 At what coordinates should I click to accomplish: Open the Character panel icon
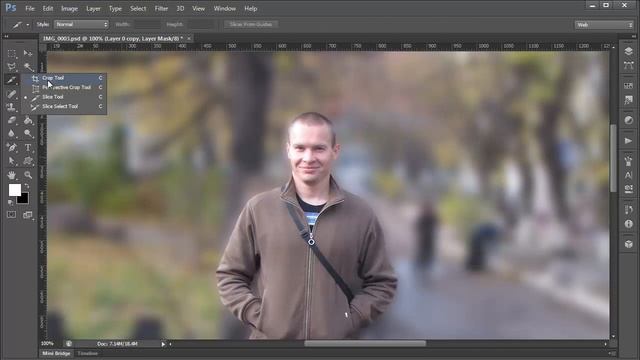[628, 175]
